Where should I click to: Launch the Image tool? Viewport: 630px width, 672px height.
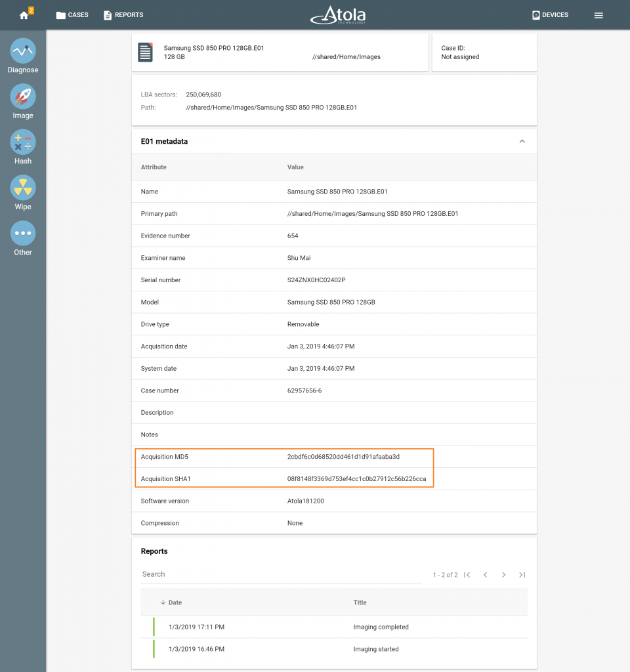click(x=23, y=102)
